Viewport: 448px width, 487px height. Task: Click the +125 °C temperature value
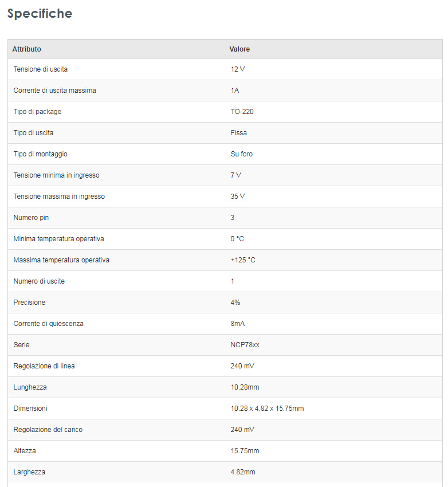pyautogui.click(x=243, y=260)
